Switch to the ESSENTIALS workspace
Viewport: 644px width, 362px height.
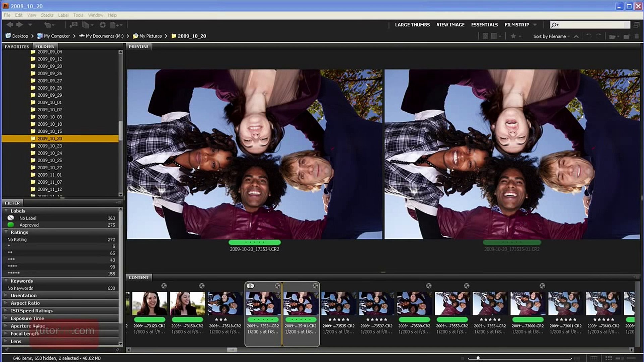coord(484,25)
